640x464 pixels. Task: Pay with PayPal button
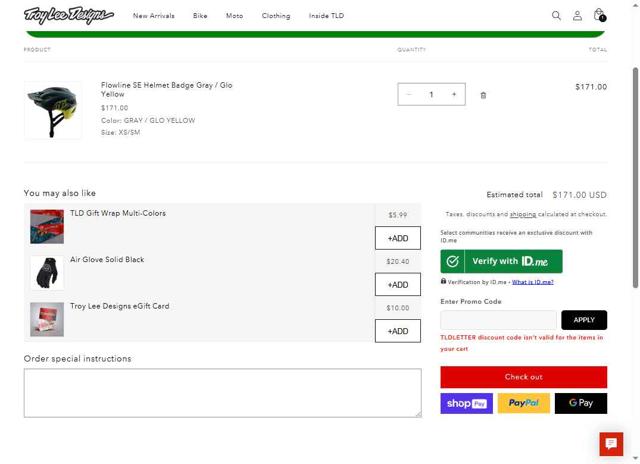click(524, 403)
